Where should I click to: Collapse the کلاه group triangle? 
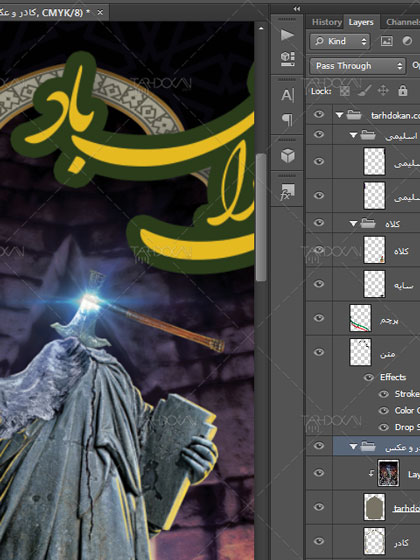click(x=353, y=224)
